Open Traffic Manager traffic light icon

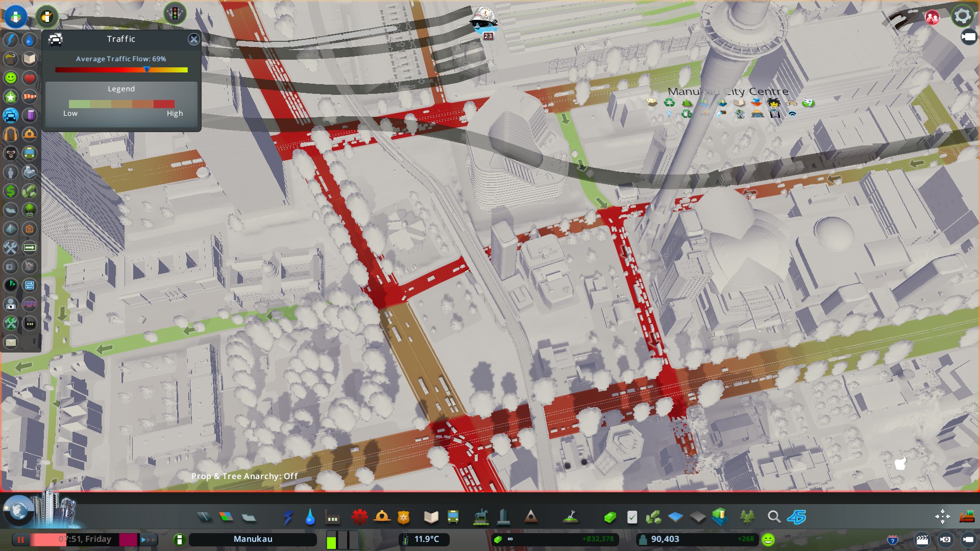point(175,14)
